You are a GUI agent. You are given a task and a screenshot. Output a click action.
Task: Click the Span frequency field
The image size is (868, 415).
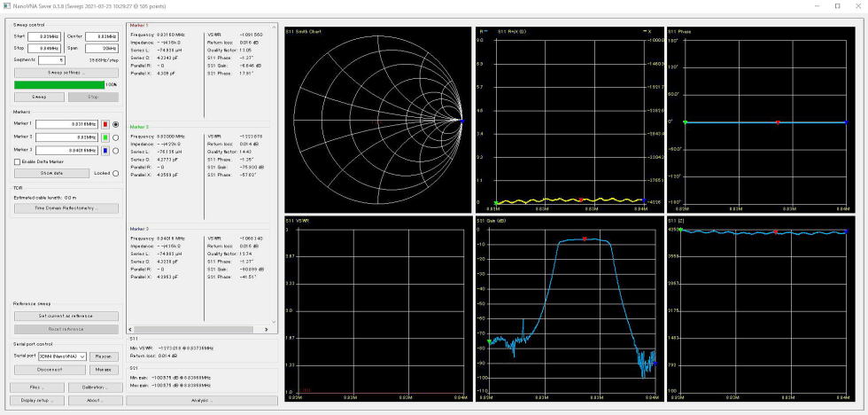(102, 48)
